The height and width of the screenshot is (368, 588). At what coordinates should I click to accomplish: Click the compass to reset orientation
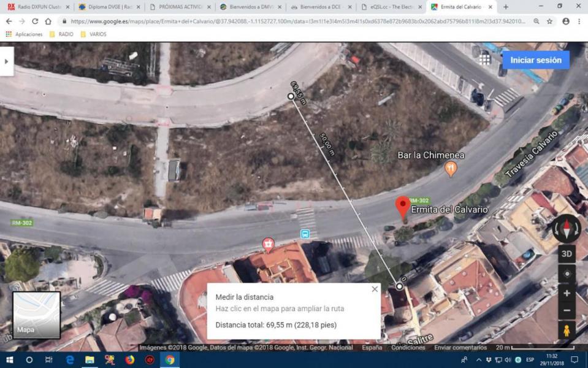[566, 229]
